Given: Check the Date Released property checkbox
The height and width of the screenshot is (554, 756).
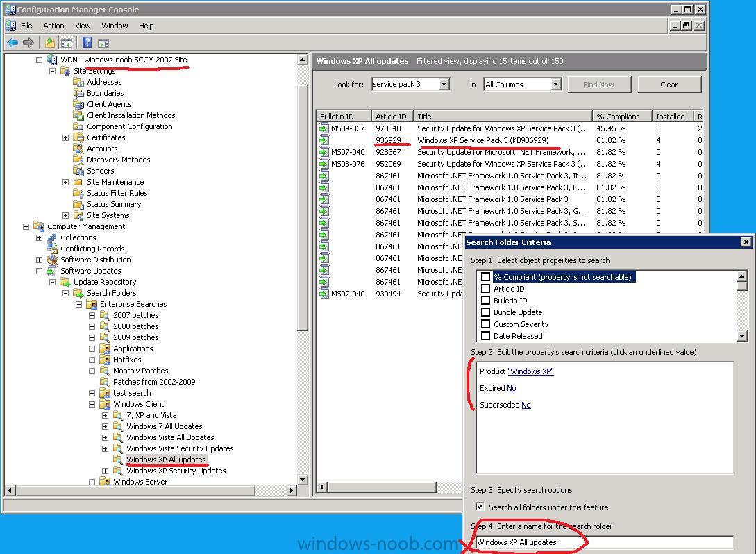Looking at the screenshot, I should tap(485, 335).
